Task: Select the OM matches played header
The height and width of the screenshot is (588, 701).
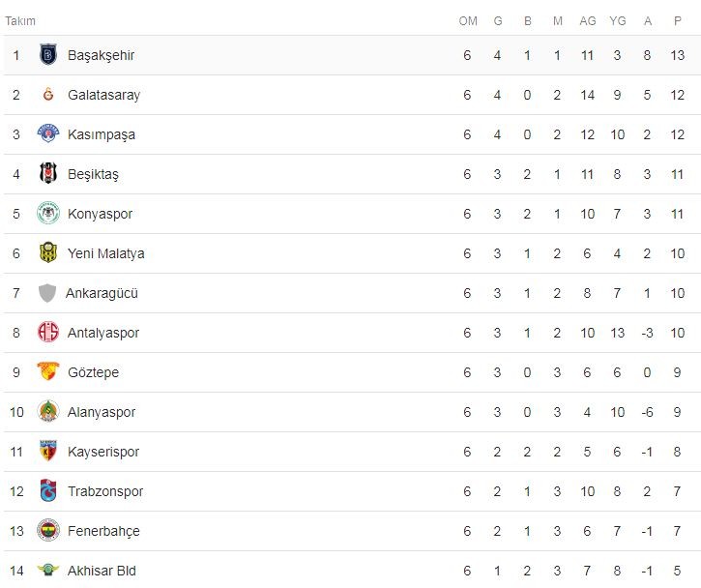Action: pos(468,21)
